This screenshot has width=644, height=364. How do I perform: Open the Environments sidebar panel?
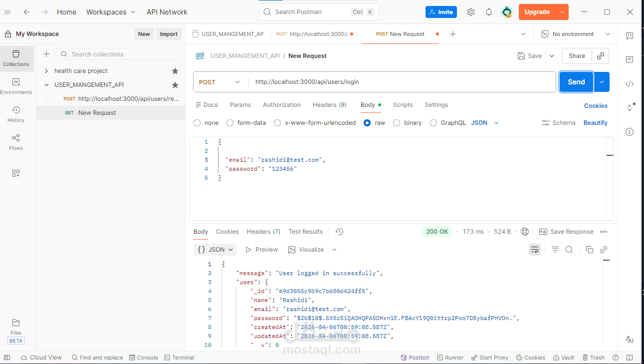16,86
